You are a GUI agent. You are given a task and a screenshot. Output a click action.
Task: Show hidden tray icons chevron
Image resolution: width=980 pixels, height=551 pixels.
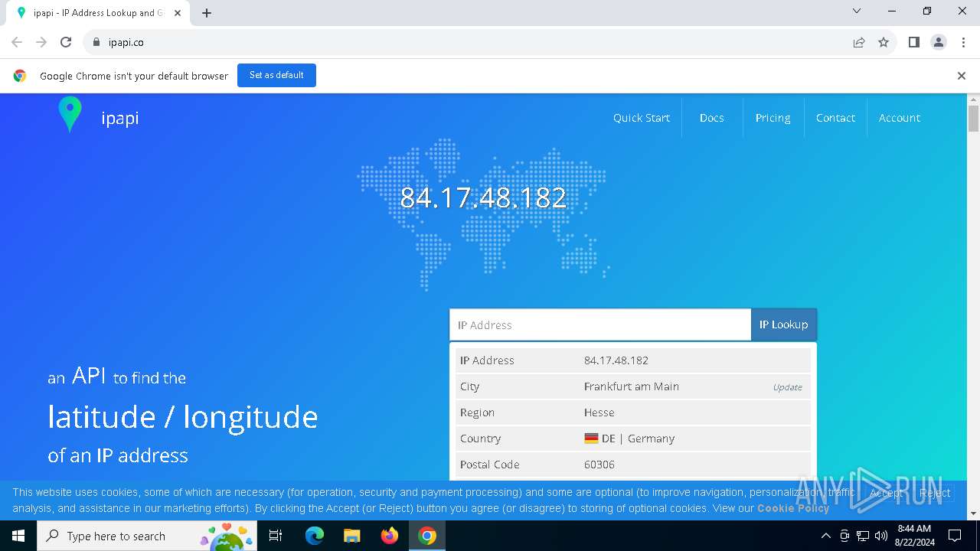[825, 536]
